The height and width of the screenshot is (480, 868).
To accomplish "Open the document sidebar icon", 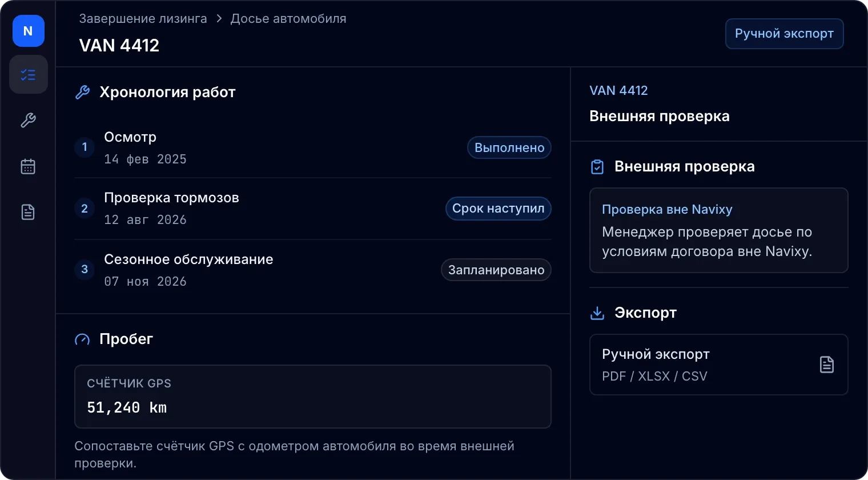I will (28, 212).
